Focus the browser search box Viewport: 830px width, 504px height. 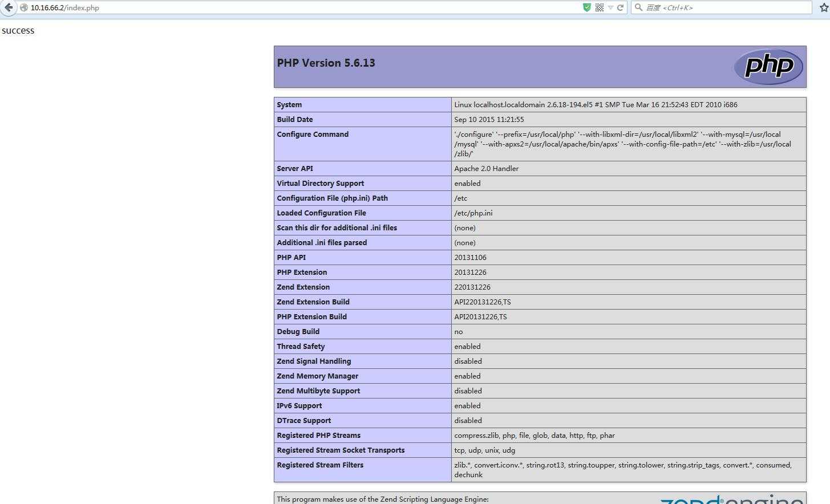click(x=721, y=7)
